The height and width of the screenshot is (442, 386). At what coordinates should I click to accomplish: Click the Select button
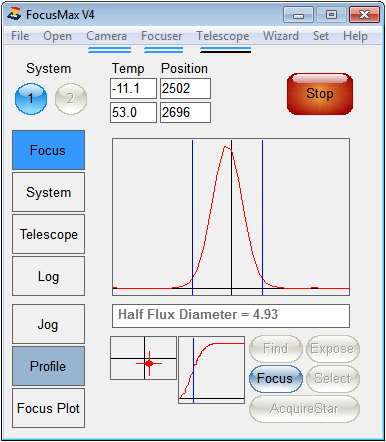pyautogui.click(x=332, y=379)
